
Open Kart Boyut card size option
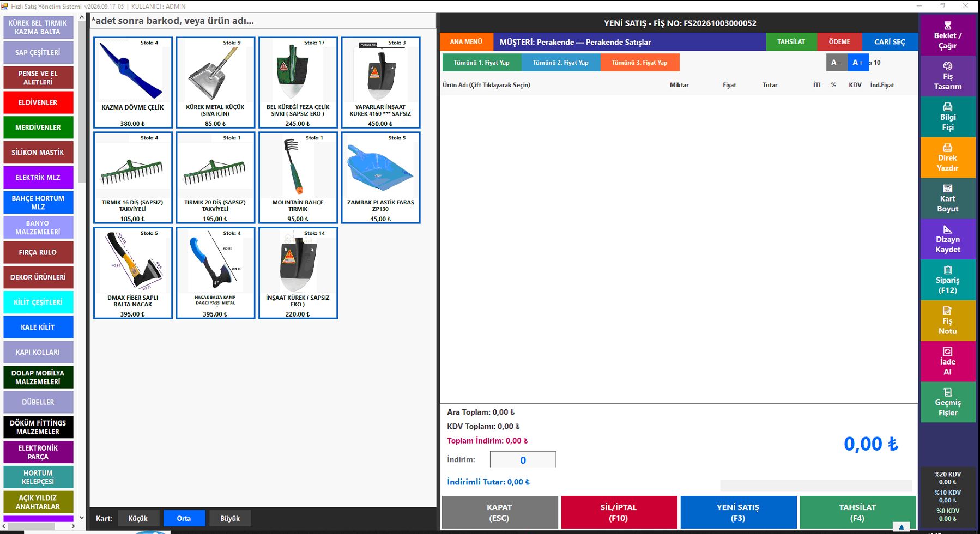point(947,198)
